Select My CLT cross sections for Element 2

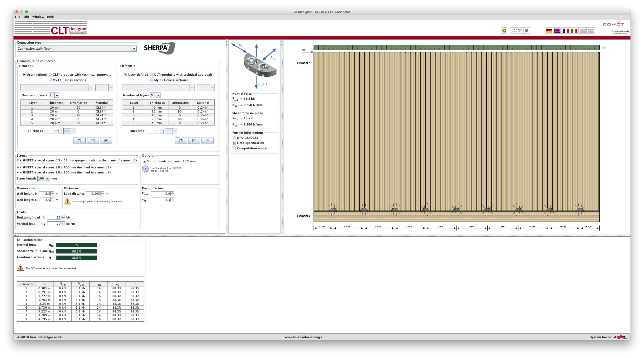pyautogui.click(x=152, y=80)
